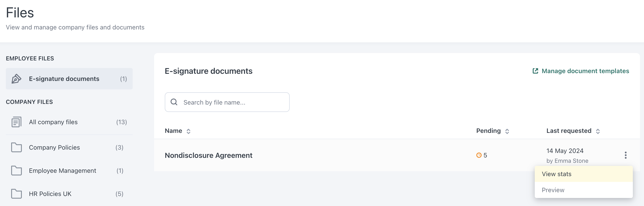This screenshot has height=206, width=644.
Task: Click the orange pending clock icon
Action: pos(479,155)
